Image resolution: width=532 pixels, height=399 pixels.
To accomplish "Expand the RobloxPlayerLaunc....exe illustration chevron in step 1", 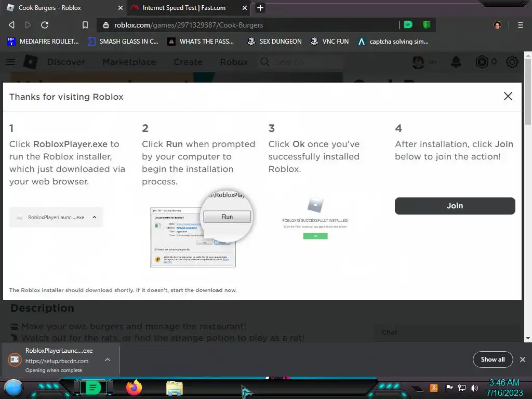I will point(95,217).
